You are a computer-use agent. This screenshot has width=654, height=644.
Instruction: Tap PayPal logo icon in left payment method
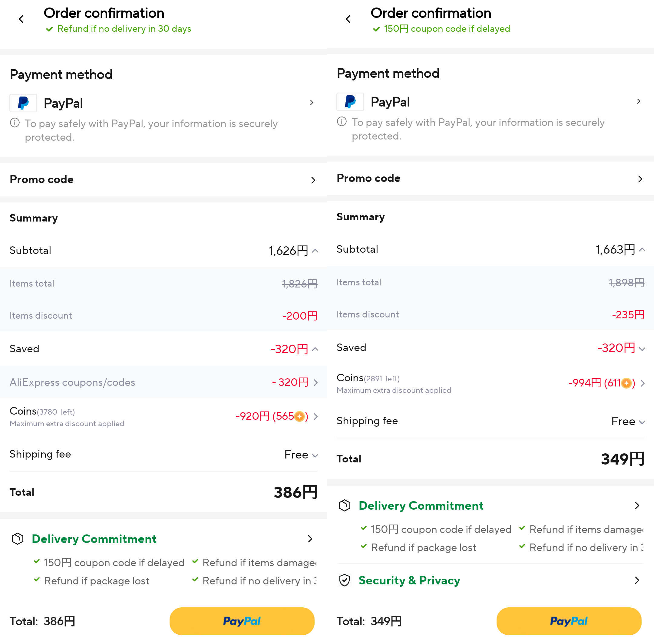(23, 103)
